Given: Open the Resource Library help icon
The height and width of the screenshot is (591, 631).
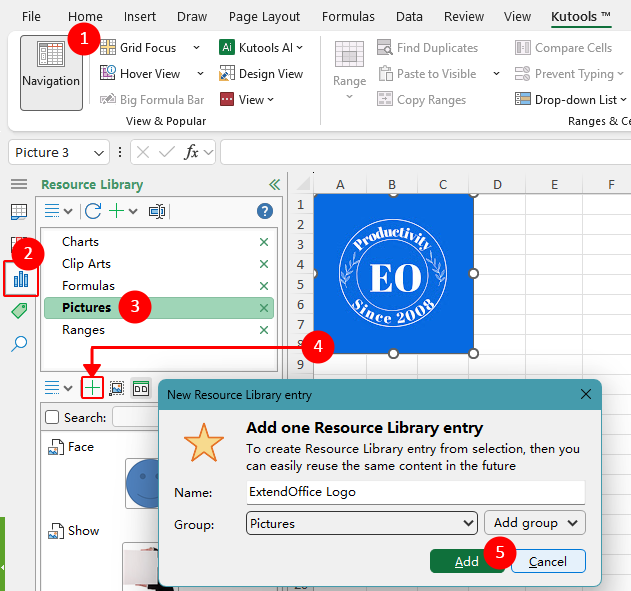Looking at the screenshot, I should tap(265, 211).
